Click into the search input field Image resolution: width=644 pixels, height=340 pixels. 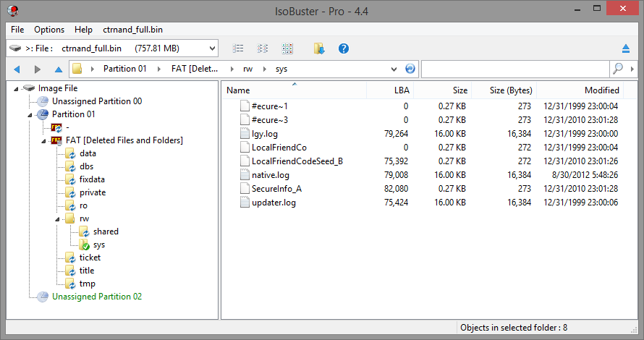pyautogui.click(x=515, y=69)
